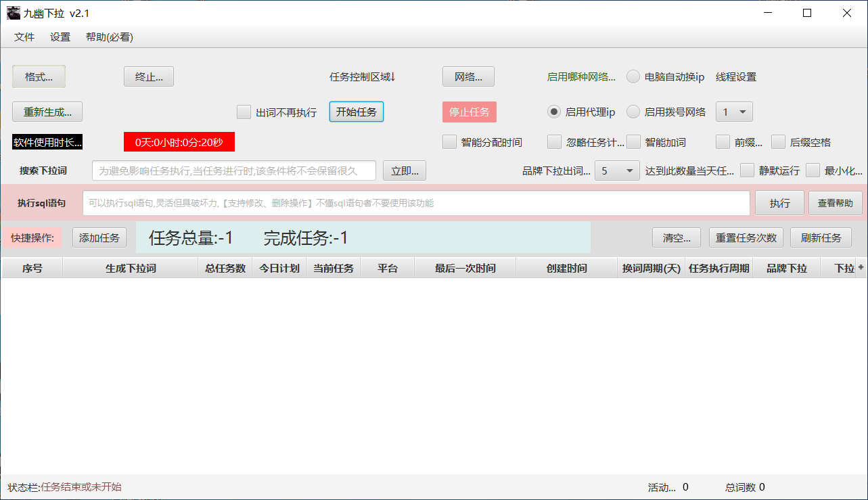868x500 pixels.
Task: Select 启用代理ip radio option
Action: point(553,112)
